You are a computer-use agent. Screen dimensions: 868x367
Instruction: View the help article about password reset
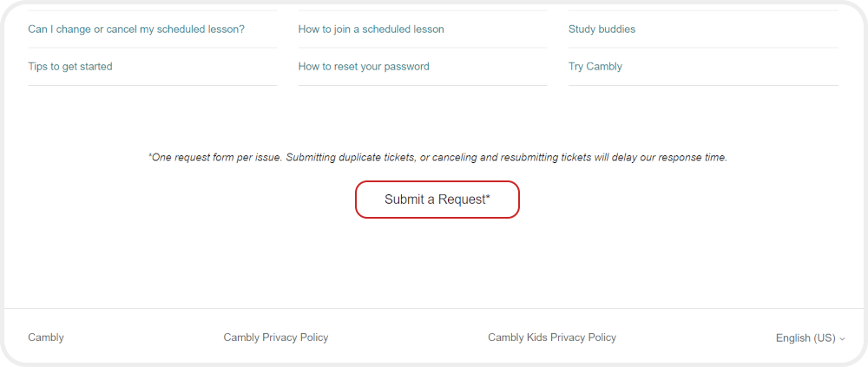(x=364, y=67)
